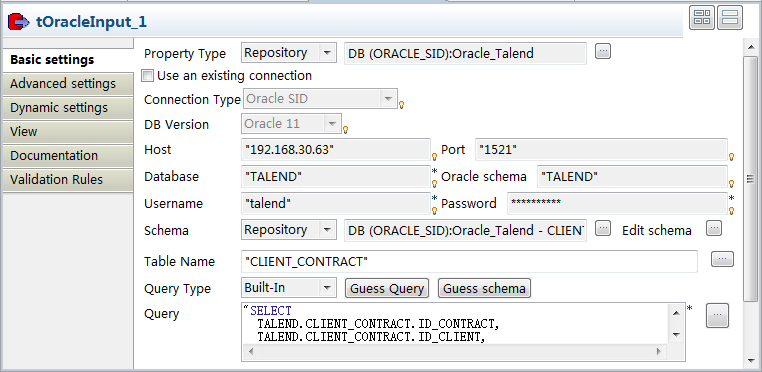Click main panel scroll up arrow
Screen dimensions: 762x372
pos(750,47)
